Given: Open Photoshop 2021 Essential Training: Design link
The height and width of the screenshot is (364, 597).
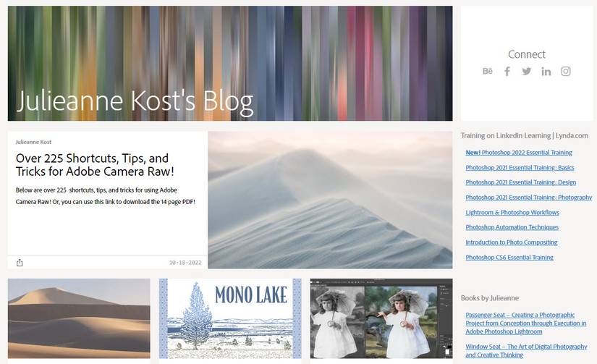Looking at the screenshot, I should [520, 182].
